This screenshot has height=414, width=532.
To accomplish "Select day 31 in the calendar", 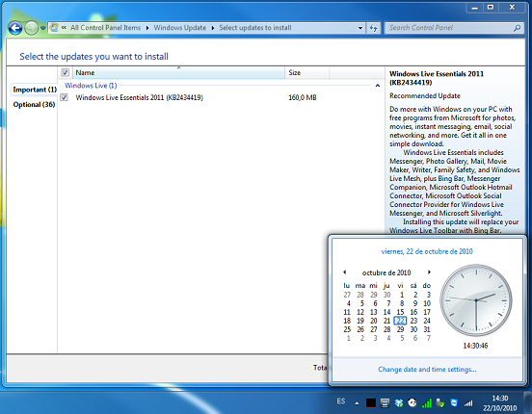I will 427,329.
